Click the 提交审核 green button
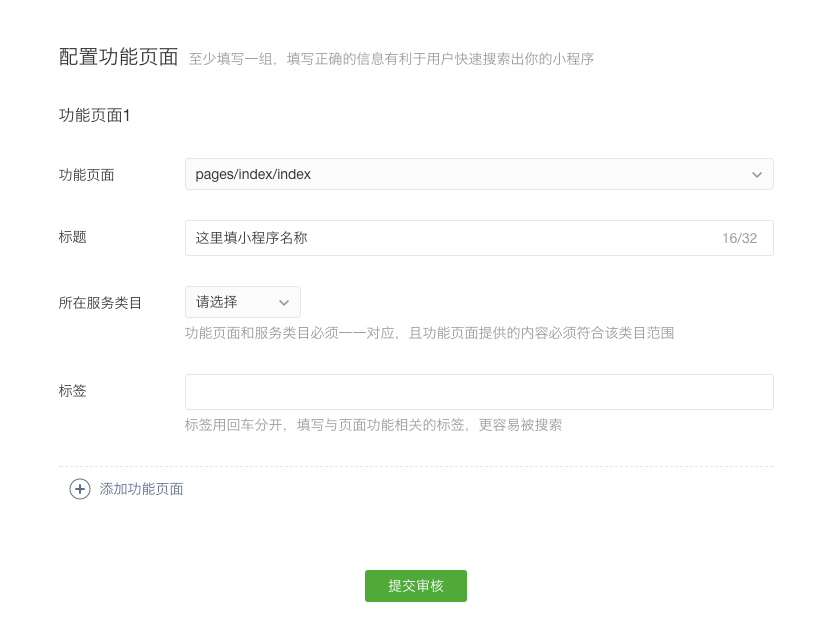Image resolution: width=823 pixels, height=621 pixels. click(416, 586)
